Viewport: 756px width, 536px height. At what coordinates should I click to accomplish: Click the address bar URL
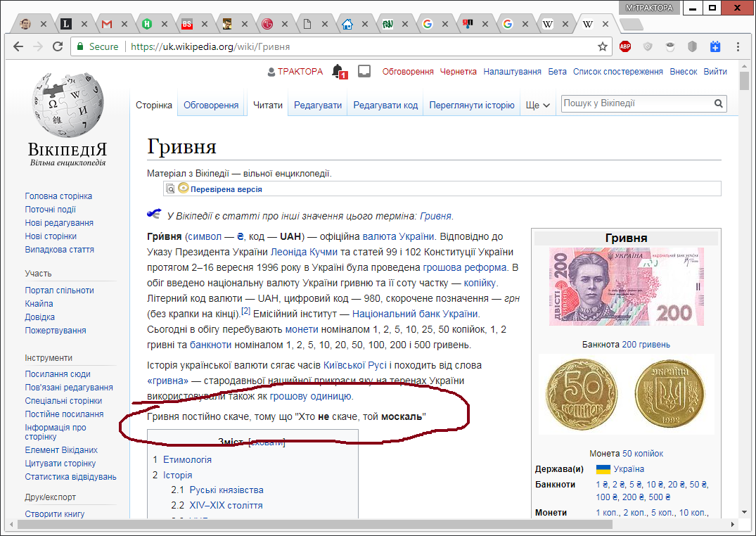coord(210,47)
